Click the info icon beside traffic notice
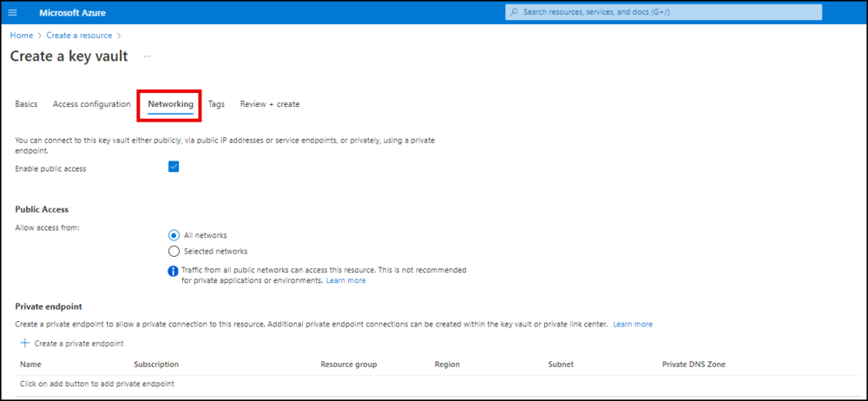 click(x=174, y=271)
